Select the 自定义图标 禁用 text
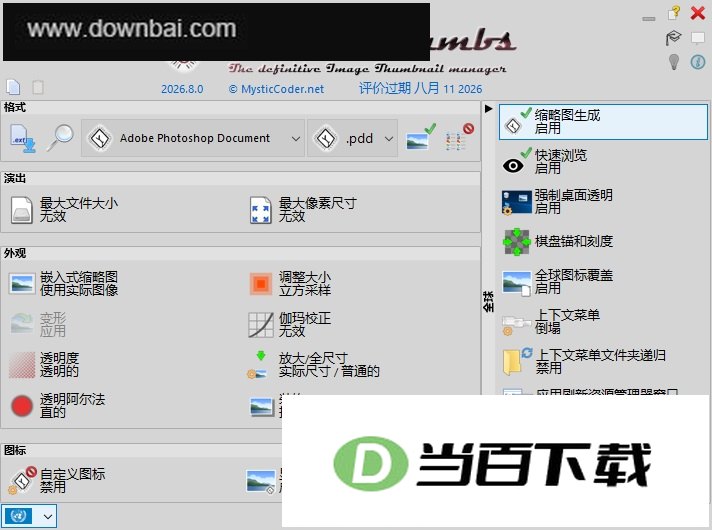 click(x=72, y=480)
